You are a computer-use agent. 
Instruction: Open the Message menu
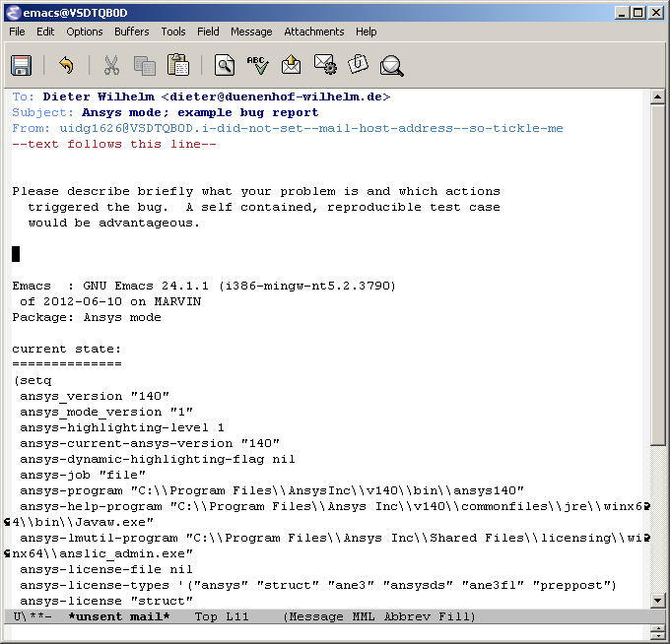pyautogui.click(x=251, y=32)
